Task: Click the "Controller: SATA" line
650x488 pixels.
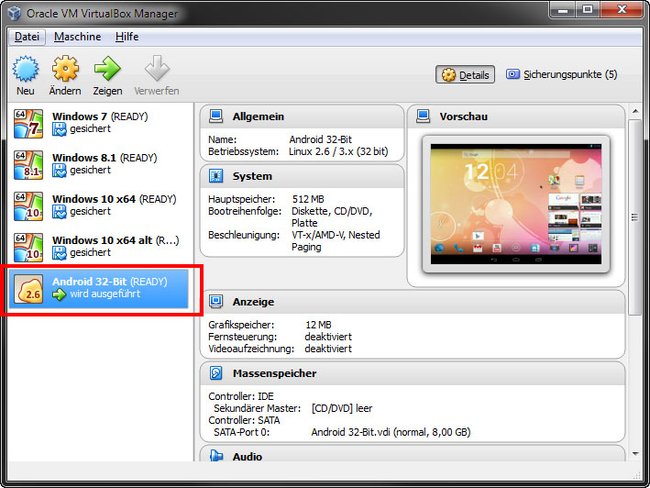Action: click(x=244, y=420)
